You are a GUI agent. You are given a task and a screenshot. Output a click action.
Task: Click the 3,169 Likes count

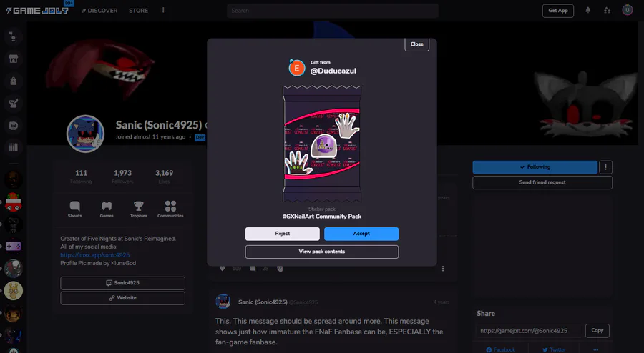click(x=164, y=176)
